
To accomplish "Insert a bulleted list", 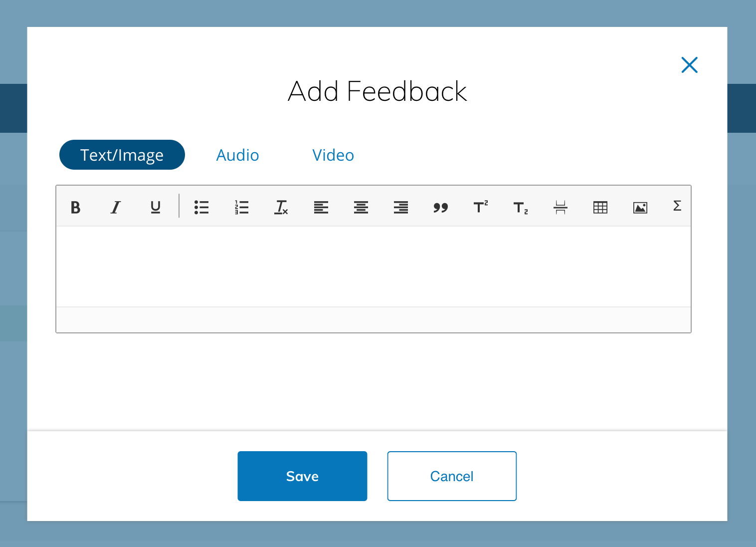I will 201,207.
